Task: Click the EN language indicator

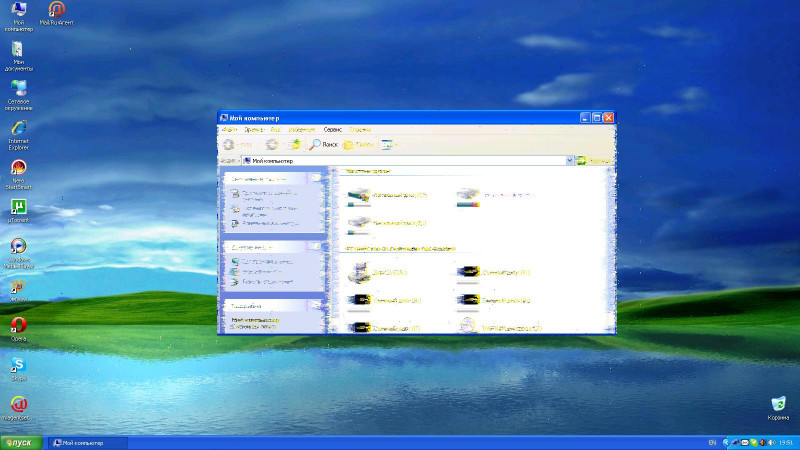Action: 712,443
